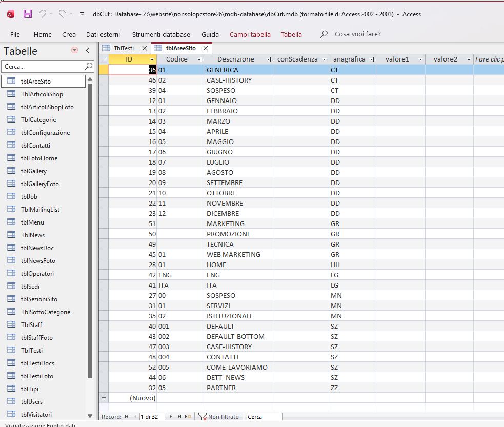Image resolution: width=504 pixels, height=427 pixels.
Task: Open the File menu
Action: point(15,34)
